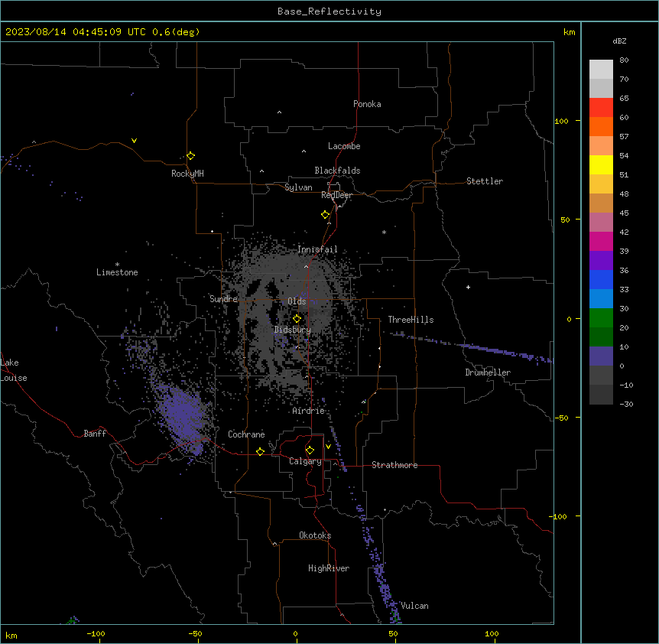Screen dimensions: 659x644
Task: Select the pink 42-45 dBZ legend swatch
Action: [x=601, y=223]
